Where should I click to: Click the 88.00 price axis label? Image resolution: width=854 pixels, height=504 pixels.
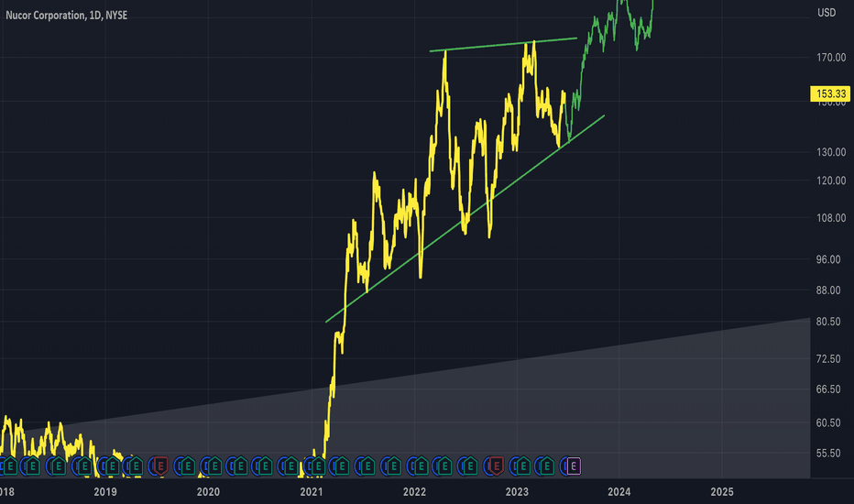828,290
